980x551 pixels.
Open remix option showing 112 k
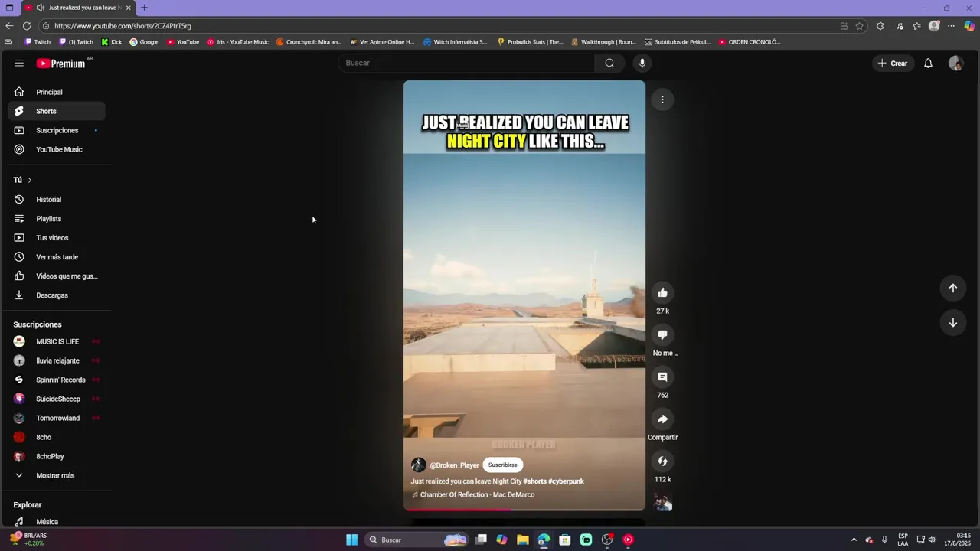point(662,461)
